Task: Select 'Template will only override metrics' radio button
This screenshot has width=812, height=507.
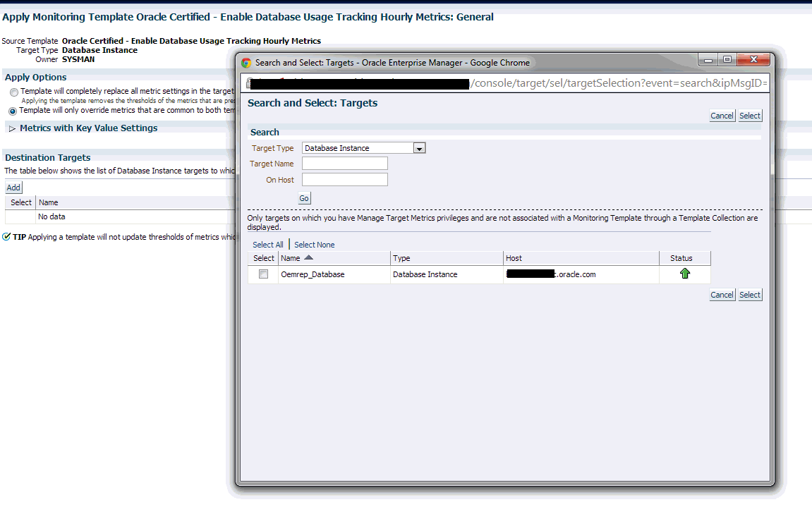Action: click(13, 111)
